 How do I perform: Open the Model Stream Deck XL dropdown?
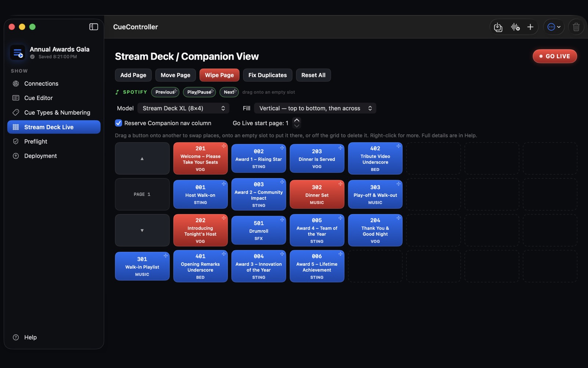(183, 108)
